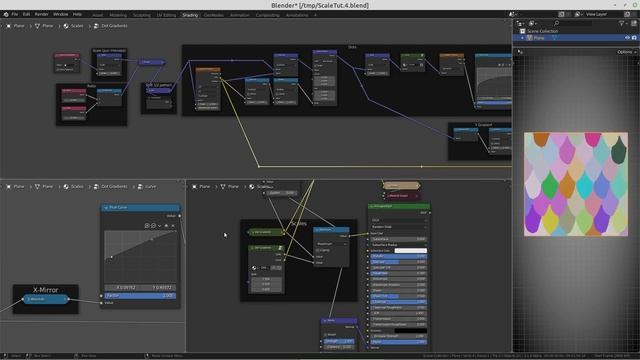Collapse the Float Curve node header arrow

pyautogui.click(x=106, y=207)
